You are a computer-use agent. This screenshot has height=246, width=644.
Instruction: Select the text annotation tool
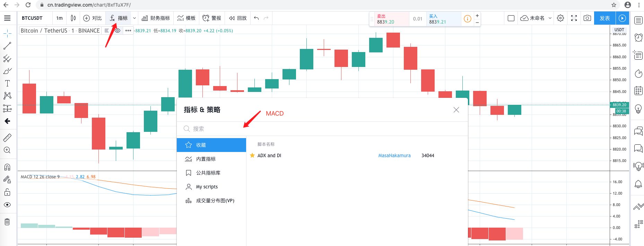click(x=7, y=83)
